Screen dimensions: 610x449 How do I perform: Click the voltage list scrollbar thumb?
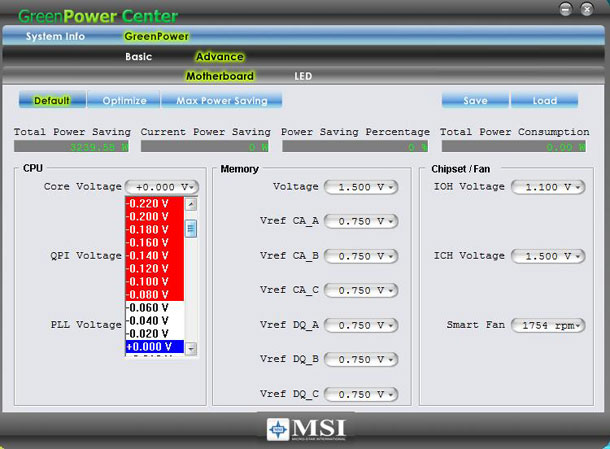click(191, 229)
